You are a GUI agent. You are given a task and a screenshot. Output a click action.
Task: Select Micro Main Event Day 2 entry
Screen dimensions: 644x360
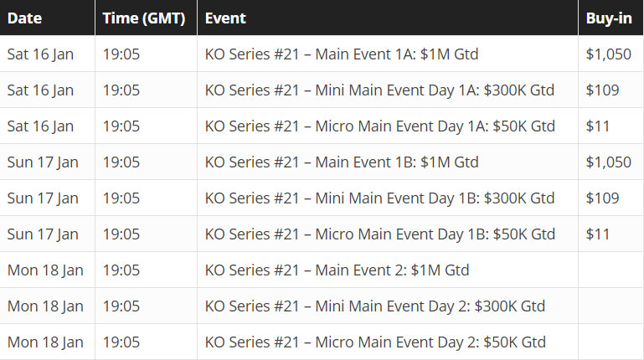click(x=322, y=342)
